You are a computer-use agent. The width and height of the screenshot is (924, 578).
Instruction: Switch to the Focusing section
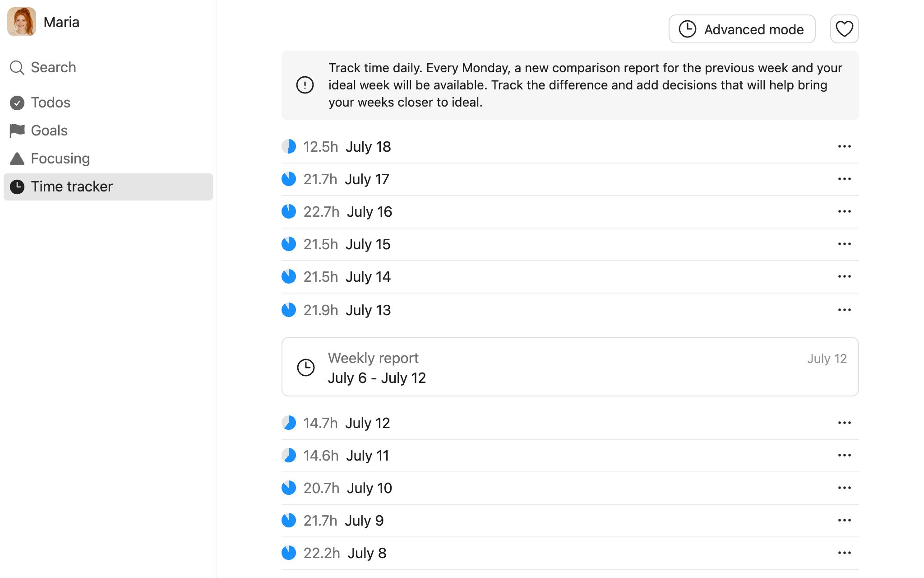pos(108,158)
